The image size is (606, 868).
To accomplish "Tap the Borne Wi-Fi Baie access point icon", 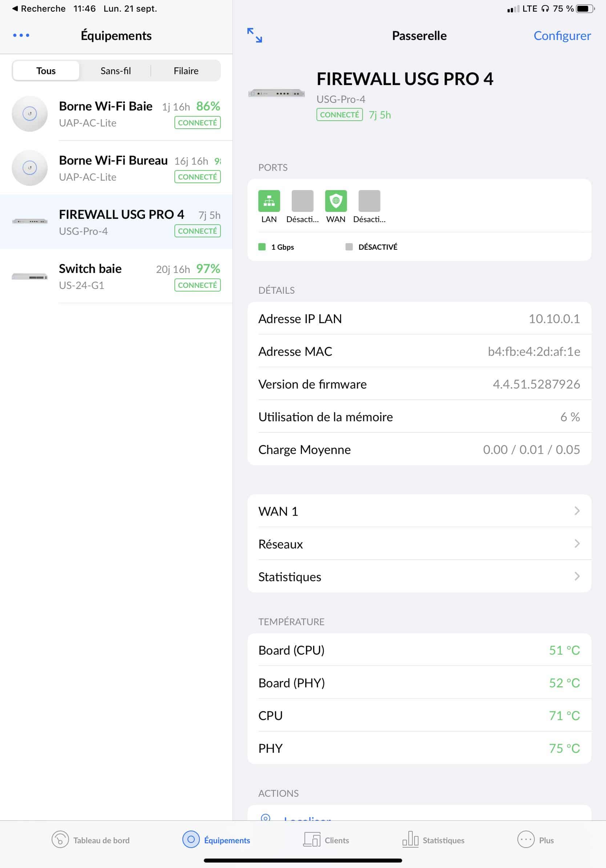I will [x=29, y=113].
